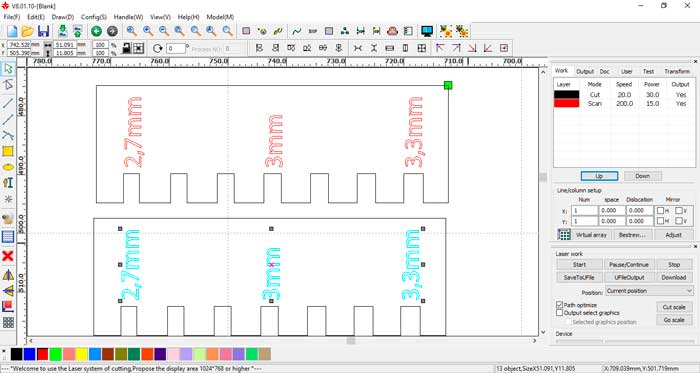Open the Model(M) menu
The height and width of the screenshot is (373, 700).
(x=220, y=17)
